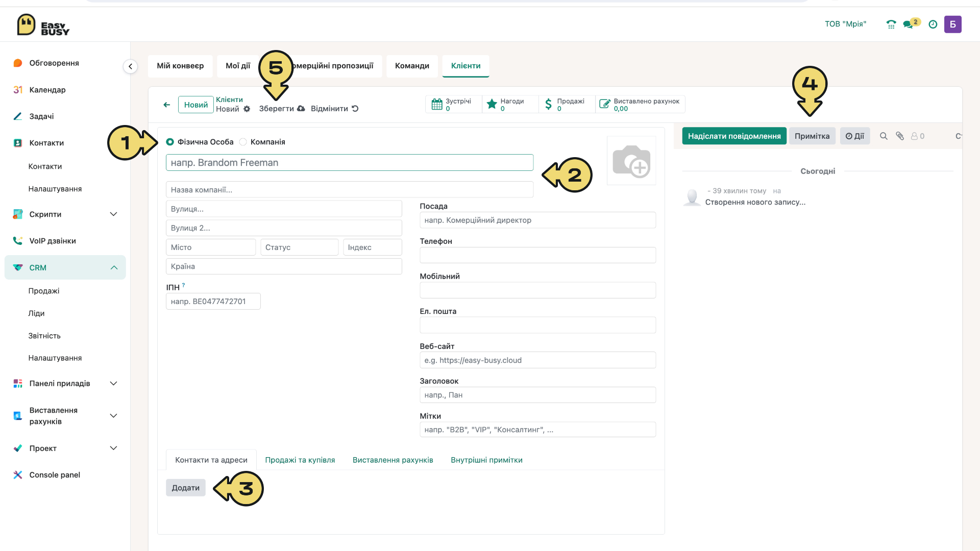Open Зустрічі calendar stat
This screenshot has height=551, width=980.
(x=453, y=104)
